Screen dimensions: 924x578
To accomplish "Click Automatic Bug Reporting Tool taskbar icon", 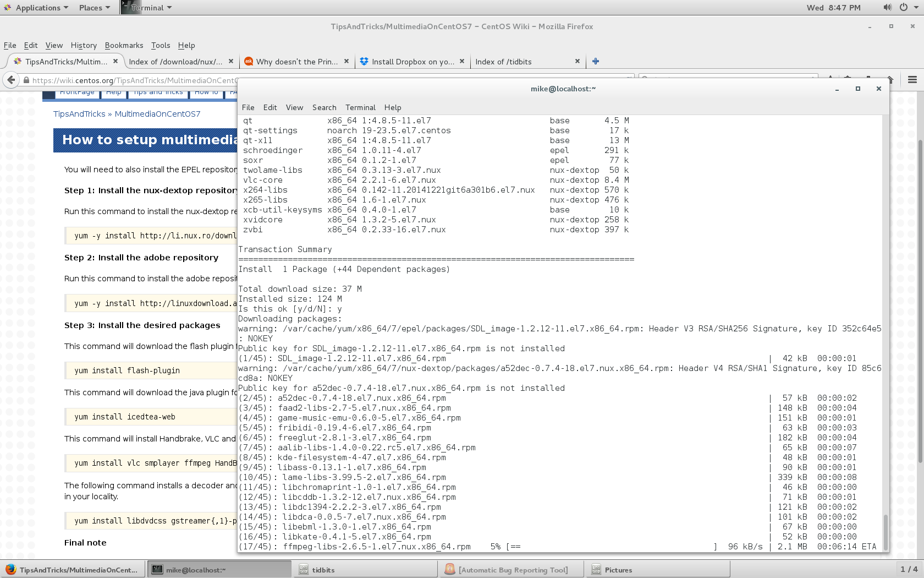I will [450, 569].
